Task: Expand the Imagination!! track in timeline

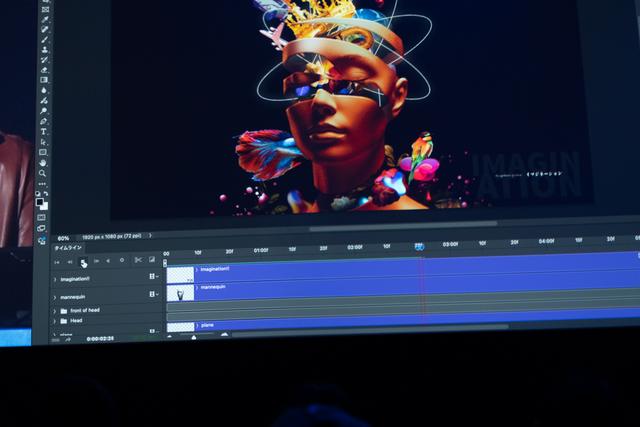Action: 55,279
